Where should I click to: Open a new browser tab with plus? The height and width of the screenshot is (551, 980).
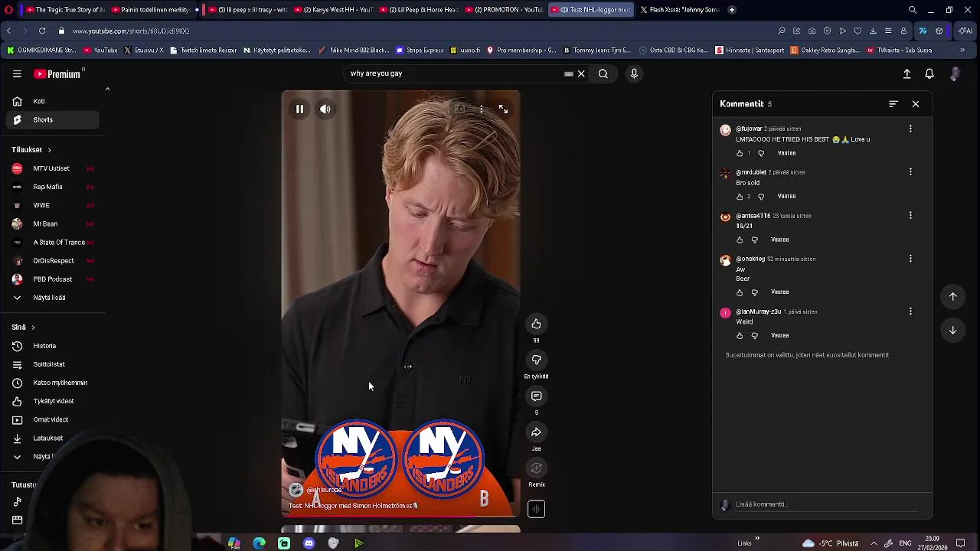732,10
